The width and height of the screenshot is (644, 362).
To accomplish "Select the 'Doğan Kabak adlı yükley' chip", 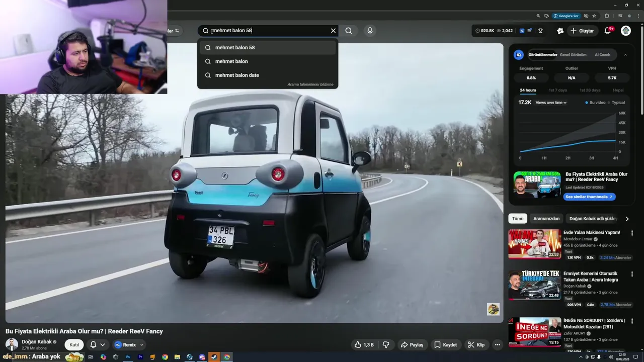I will coord(593,219).
